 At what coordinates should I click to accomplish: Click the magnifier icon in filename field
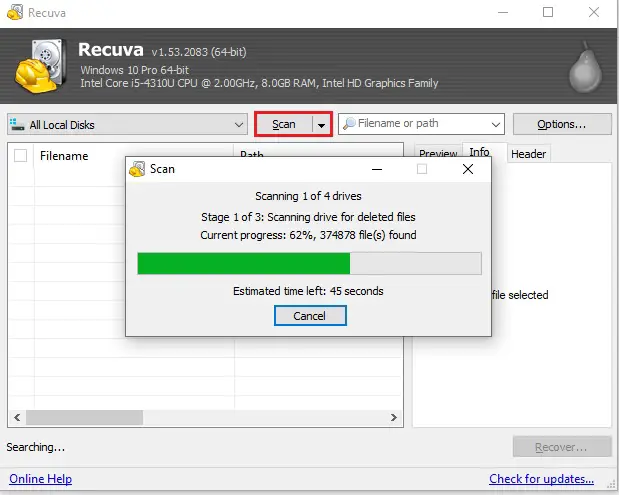pyautogui.click(x=349, y=124)
